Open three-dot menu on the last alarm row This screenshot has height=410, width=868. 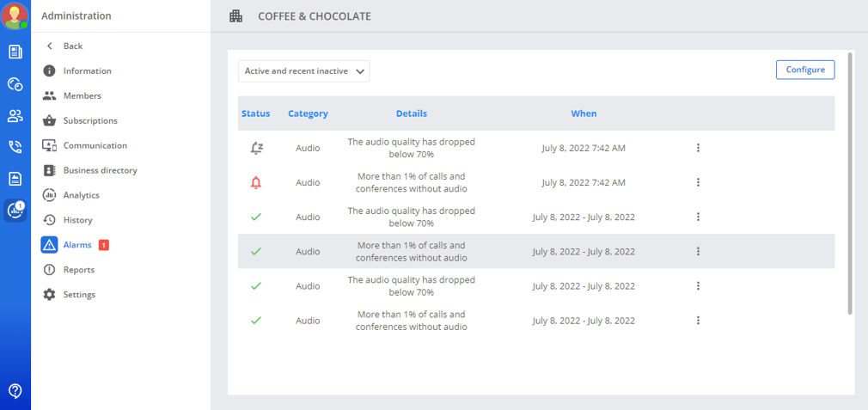click(x=698, y=321)
